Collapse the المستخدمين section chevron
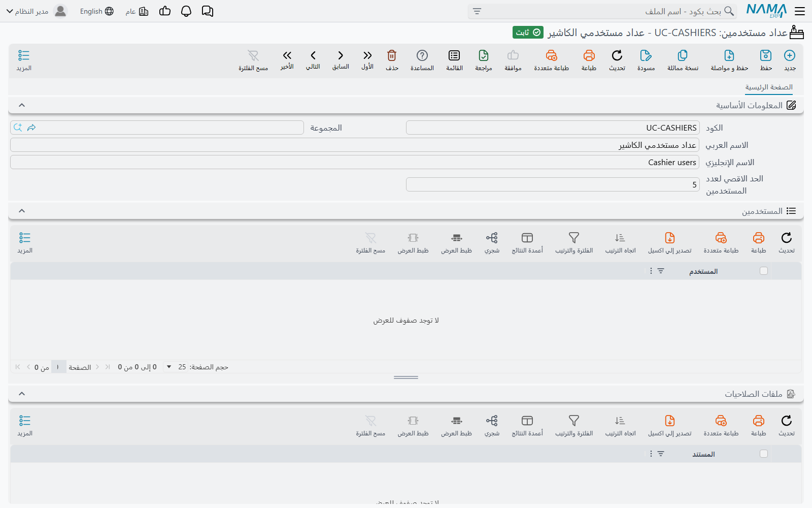The width and height of the screenshot is (812, 508). (x=22, y=211)
